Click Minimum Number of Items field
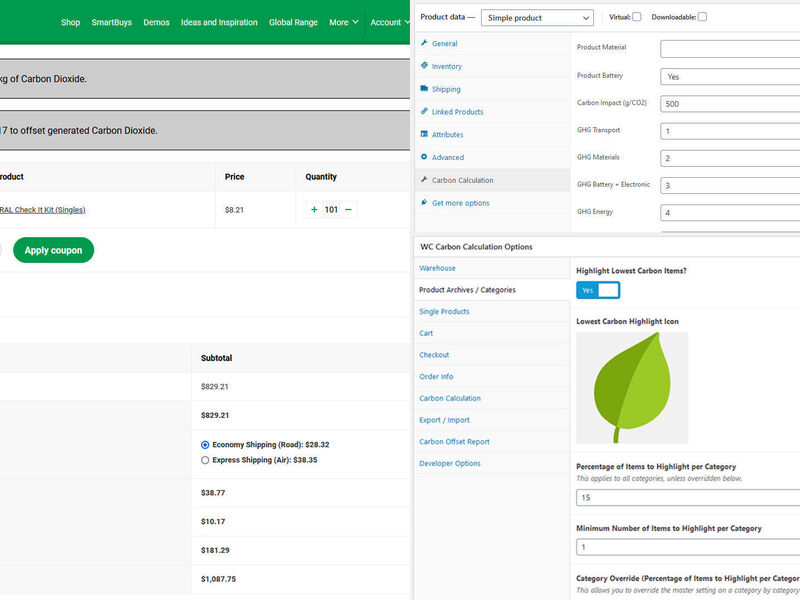800x600 pixels. click(x=688, y=547)
